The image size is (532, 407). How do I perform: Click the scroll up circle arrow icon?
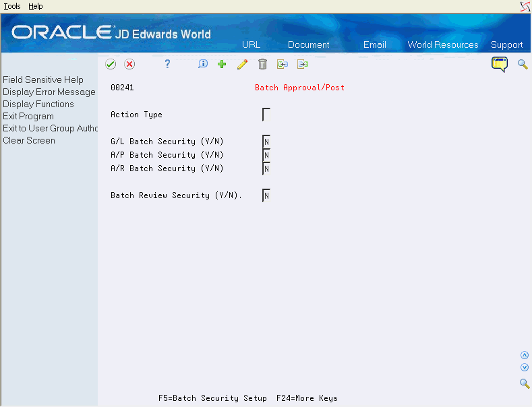(525, 355)
